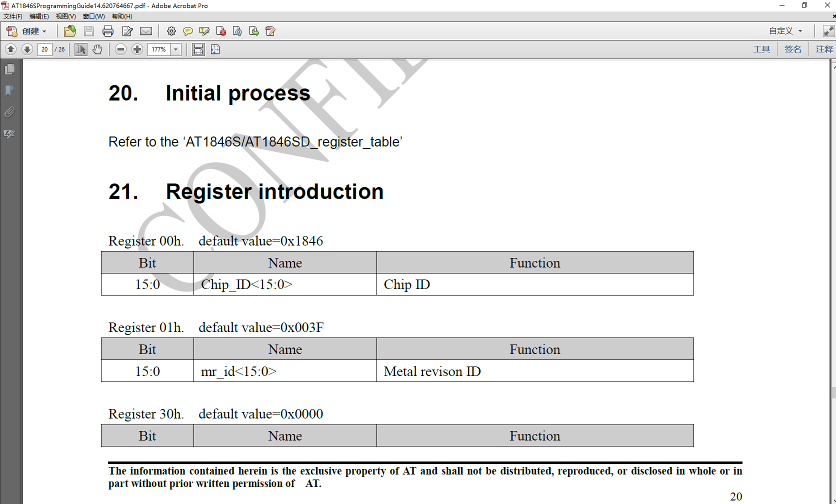Viewport: 836px width, 504px height.
Task: Open the zoom level dropdown arrow
Action: [x=176, y=49]
